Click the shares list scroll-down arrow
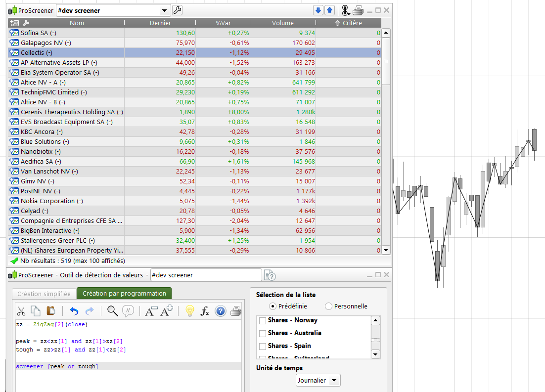 tap(375, 354)
